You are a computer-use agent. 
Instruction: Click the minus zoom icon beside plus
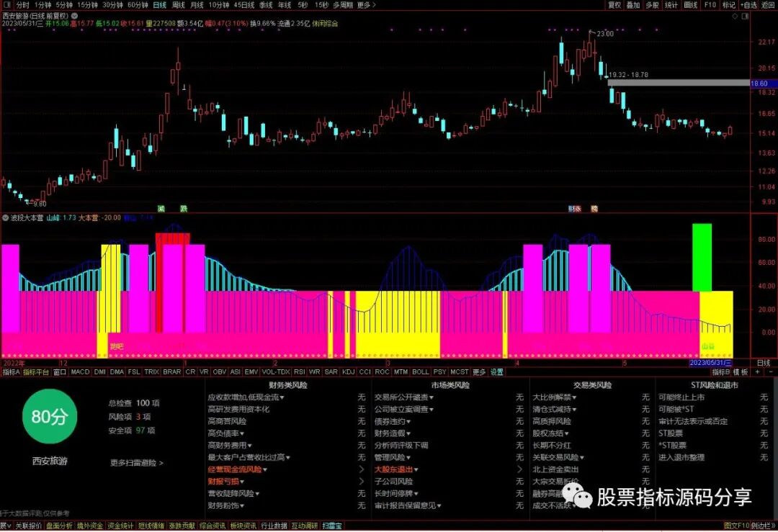point(771,372)
